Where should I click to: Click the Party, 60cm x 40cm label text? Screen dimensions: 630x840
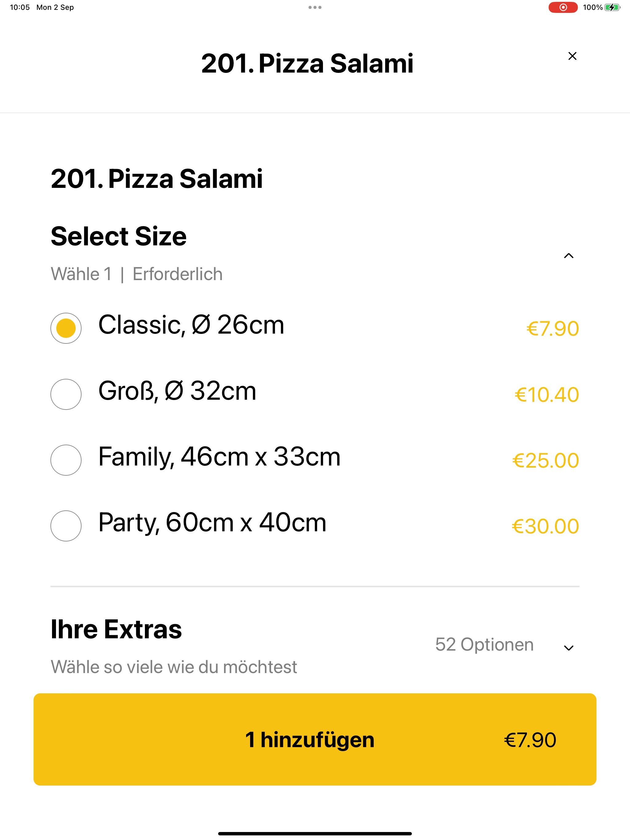point(212,522)
